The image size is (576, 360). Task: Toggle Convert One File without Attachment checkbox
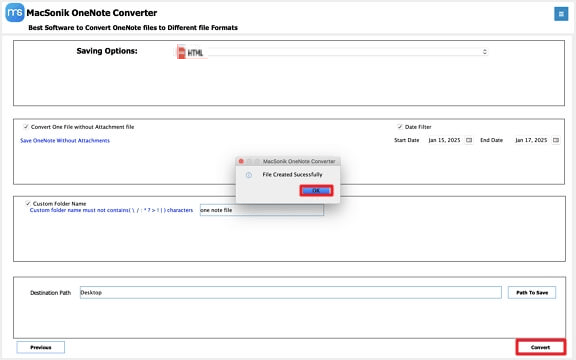(x=26, y=127)
